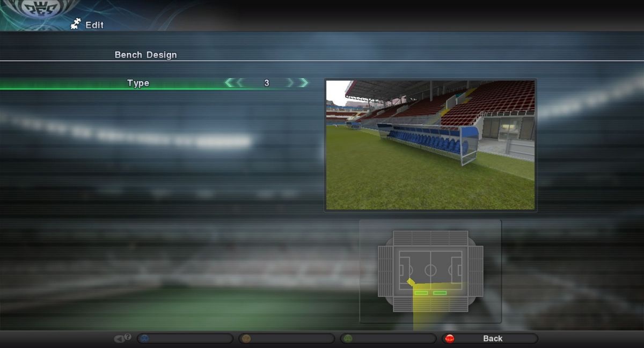Select the right green bench on stadium map
The height and width of the screenshot is (348, 644).
point(440,293)
